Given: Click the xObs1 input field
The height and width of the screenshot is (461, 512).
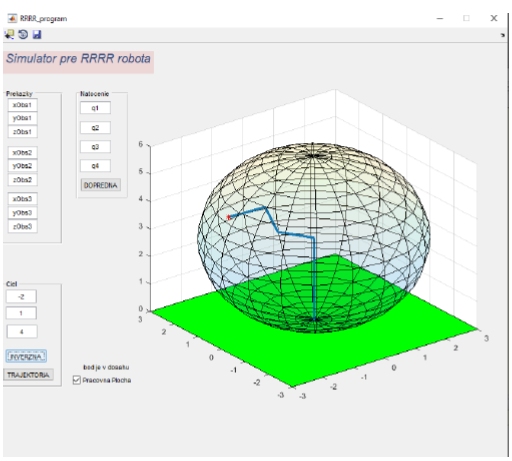Looking at the screenshot, I should [22, 105].
